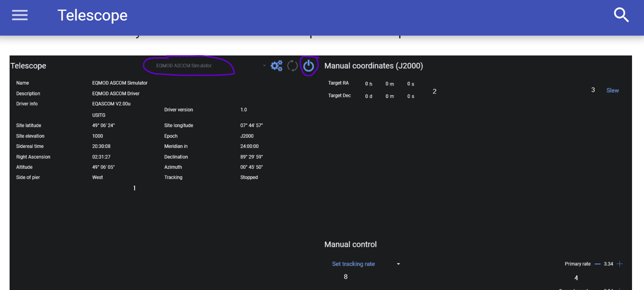Click the Telescope page title

point(92,15)
